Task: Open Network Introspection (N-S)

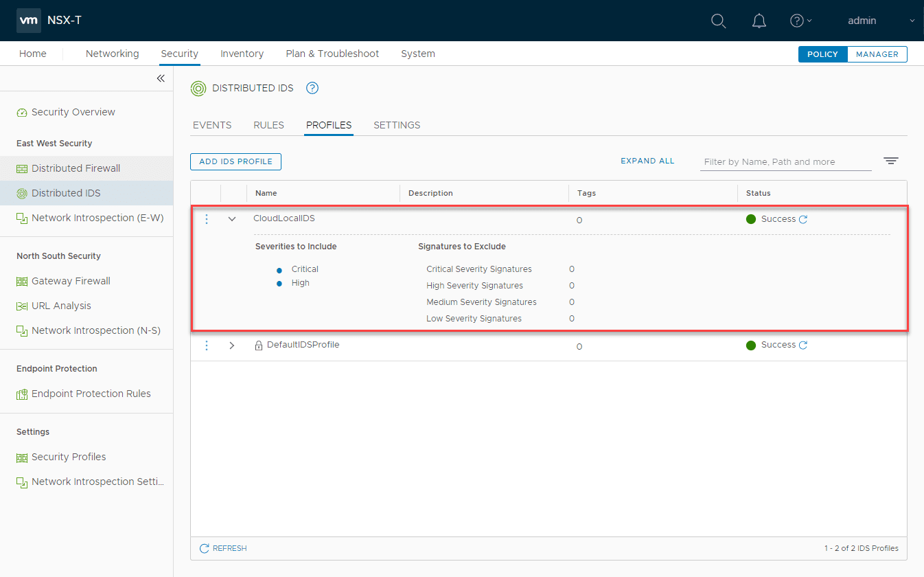Action: 96,330
